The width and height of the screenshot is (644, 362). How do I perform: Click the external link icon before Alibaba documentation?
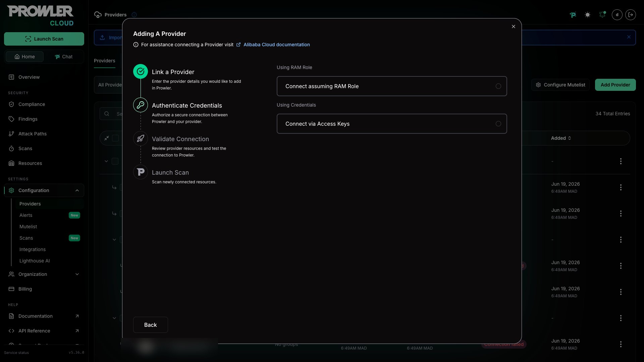pos(238,45)
